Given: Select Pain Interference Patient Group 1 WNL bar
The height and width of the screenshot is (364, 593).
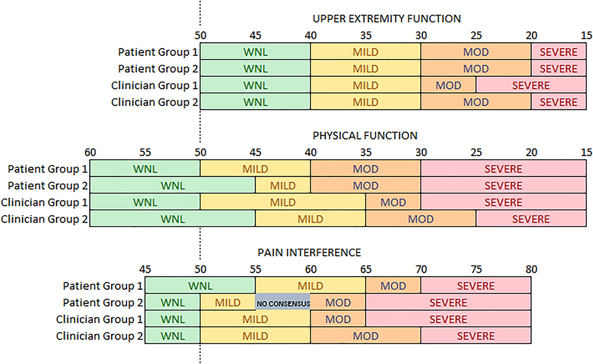Looking at the screenshot, I should tap(200, 285).
